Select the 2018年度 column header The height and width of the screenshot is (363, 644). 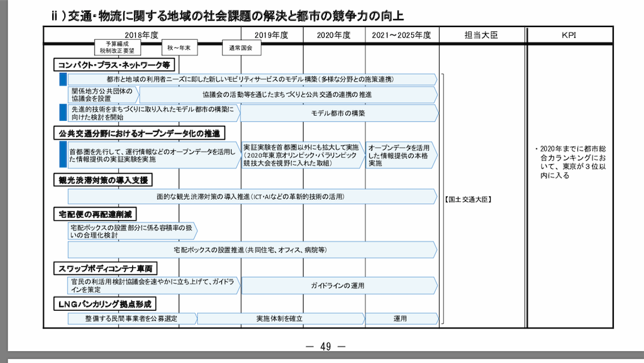pyautogui.click(x=142, y=35)
